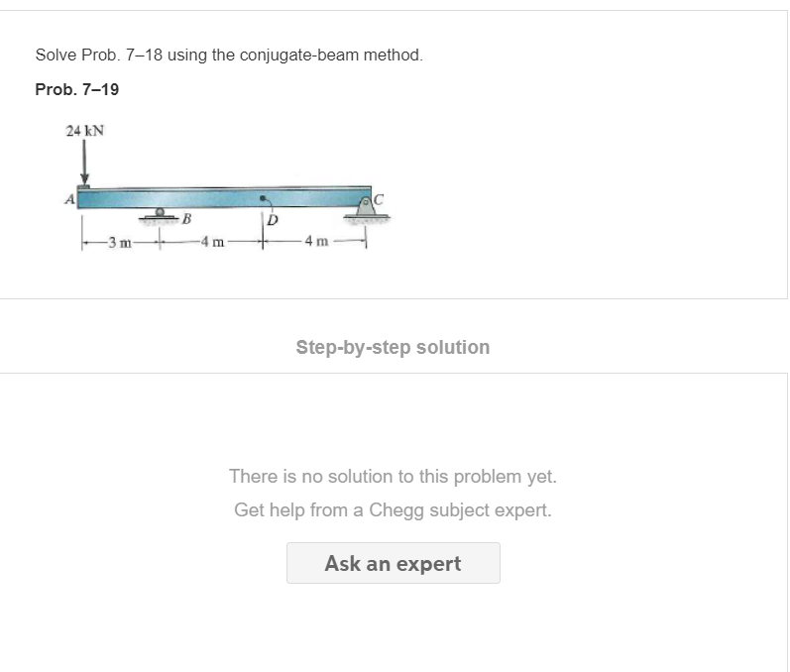This screenshot has height=672, width=790.
Task: Click the "Solve Prob. 7–18" problem statement text
Action: (x=229, y=55)
